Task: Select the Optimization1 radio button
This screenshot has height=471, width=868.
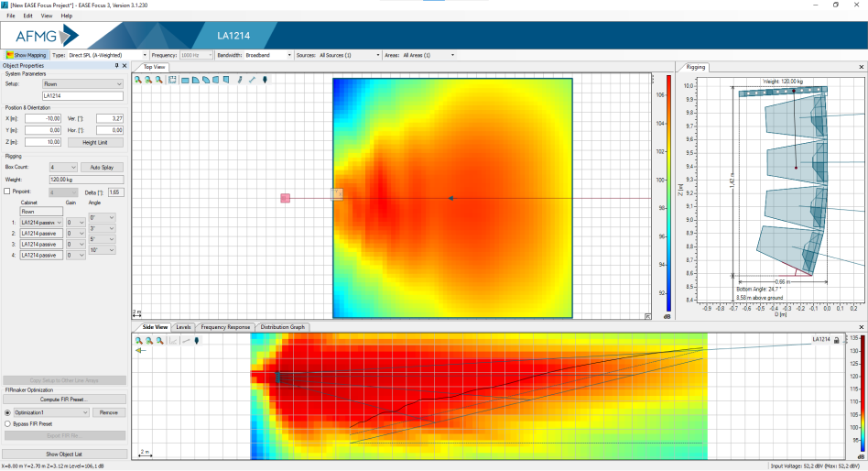Action: 7,413
